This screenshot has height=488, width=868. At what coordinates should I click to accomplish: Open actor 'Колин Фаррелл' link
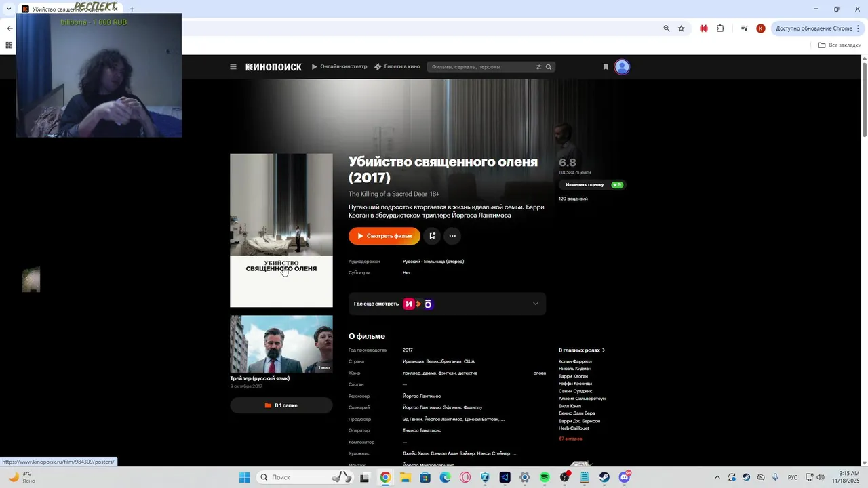point(575,361)
